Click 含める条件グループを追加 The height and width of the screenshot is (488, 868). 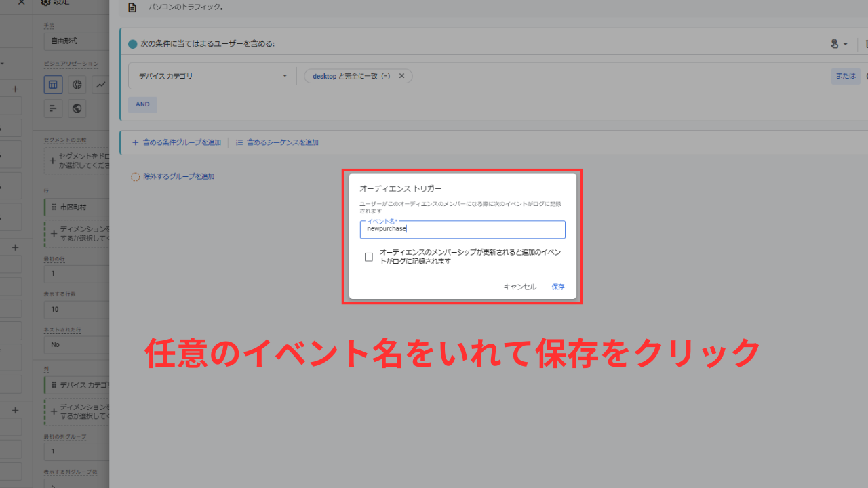click(176, 142)
